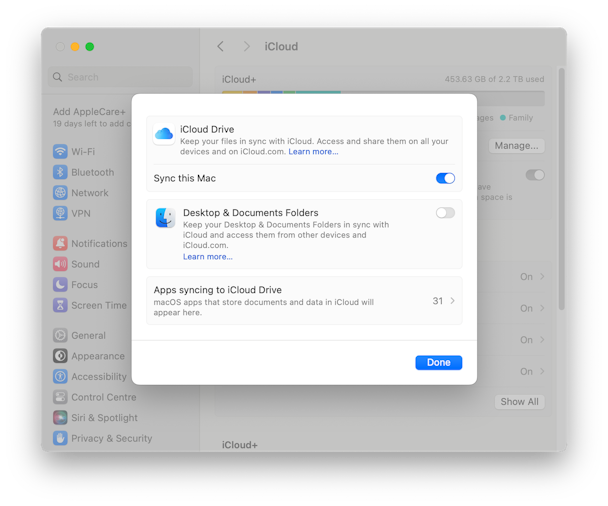The height and width of the screenshot is (506, 608).
Task: Open Privacy & Security hand icon
Action: pyautogui.click(x=60, y=438)
